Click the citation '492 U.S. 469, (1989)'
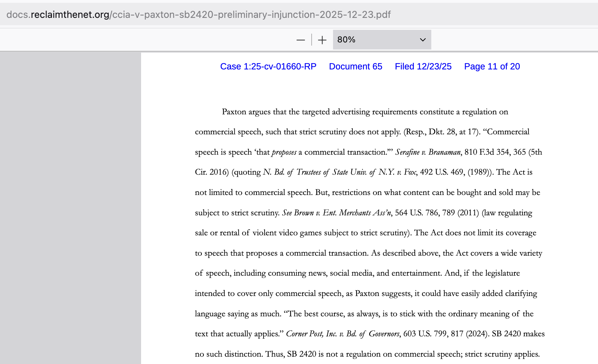This screenshot has height=364, width=598. click(x=456, y=172)
